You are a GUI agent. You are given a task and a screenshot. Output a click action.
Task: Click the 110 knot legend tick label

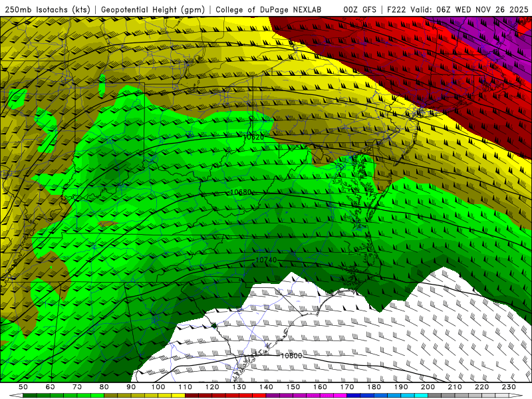coord(185,387)
